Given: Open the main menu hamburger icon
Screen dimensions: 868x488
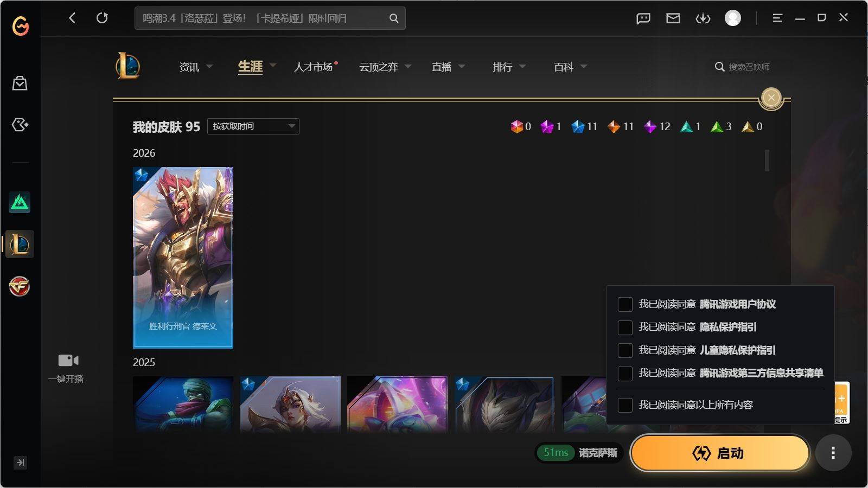Looking at the screenshot, I should pyautogui.click(x=777, y=18).
